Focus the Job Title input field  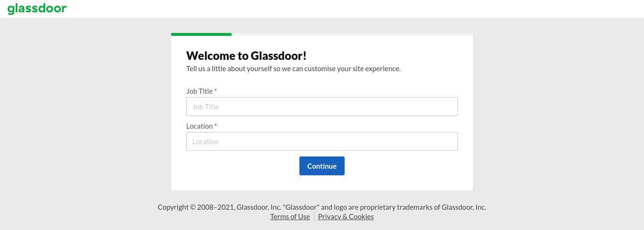click(x=322, y=107)
